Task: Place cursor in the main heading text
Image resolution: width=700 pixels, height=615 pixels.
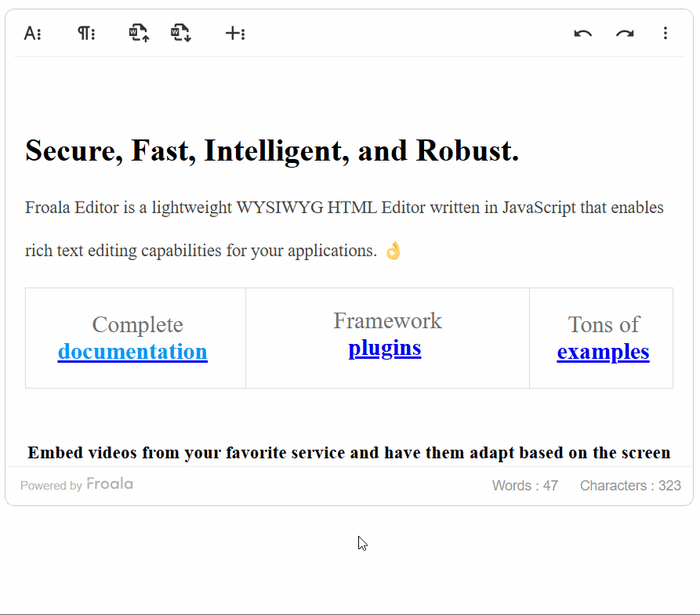Action: [x=272, y=151]
